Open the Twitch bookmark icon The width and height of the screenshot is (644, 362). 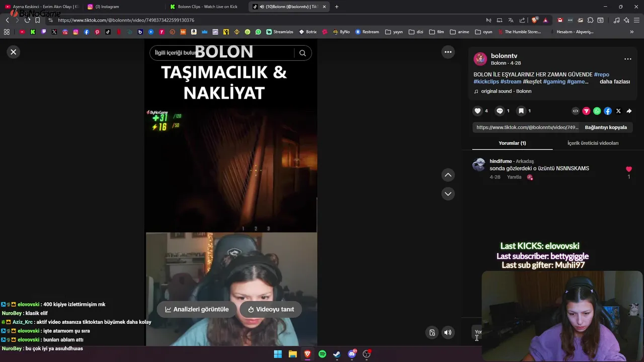click(x=44, y=32)
